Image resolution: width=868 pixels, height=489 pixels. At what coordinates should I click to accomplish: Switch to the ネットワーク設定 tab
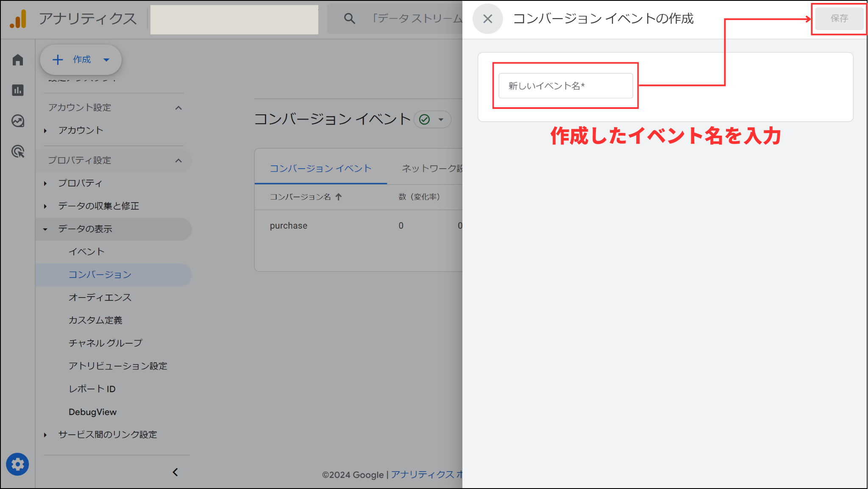point(432,169)
